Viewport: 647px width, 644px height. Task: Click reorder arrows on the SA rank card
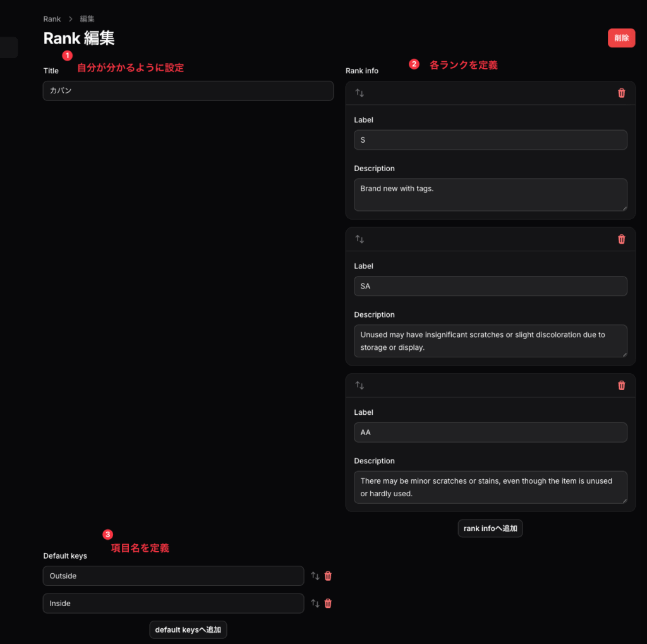pyautogui.click(x=360, y=239)
